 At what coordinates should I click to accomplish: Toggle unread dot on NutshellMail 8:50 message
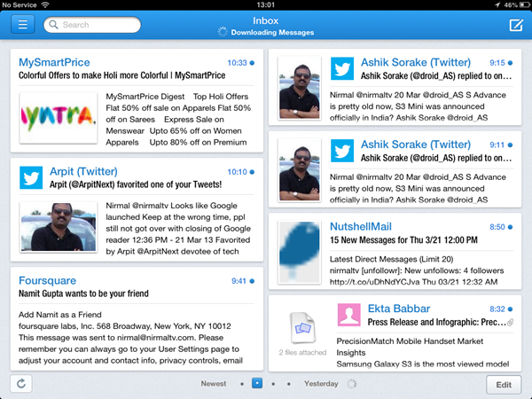[x=510, y=227]
